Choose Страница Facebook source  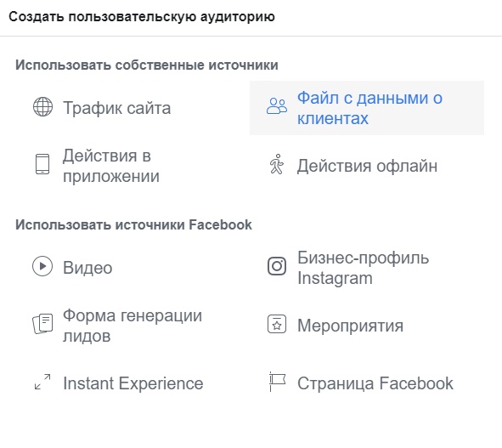click(x=375, y=383)
